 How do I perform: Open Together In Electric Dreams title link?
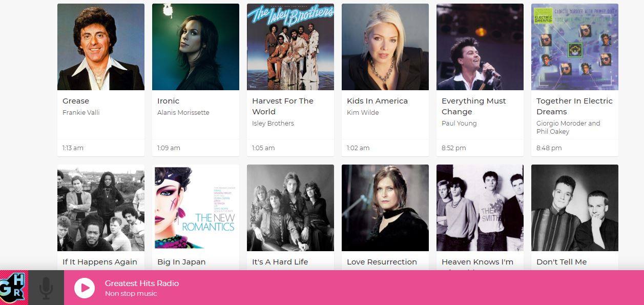574,106
